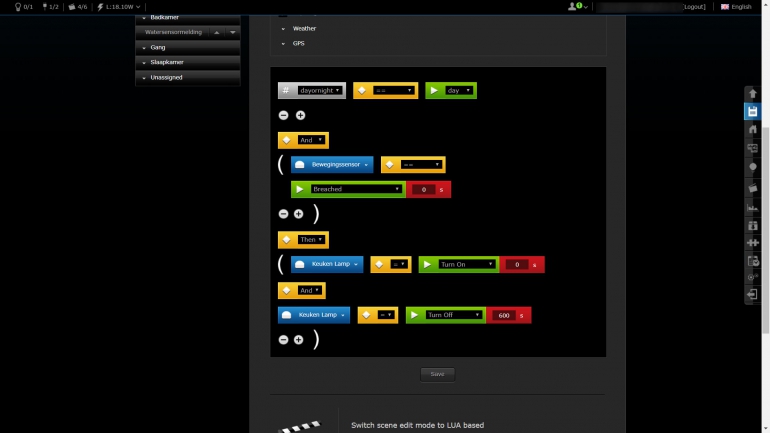Click the Logout link
Image resolution: width=770 pixels, height=433 pixels.
694,6
